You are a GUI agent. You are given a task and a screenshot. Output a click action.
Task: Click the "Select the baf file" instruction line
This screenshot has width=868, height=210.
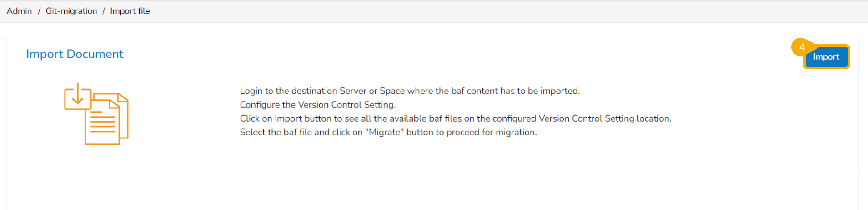388,132
